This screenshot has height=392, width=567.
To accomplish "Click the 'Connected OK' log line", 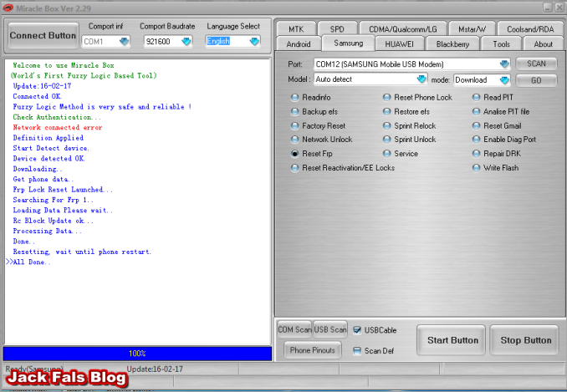I will tap(38, 96).
